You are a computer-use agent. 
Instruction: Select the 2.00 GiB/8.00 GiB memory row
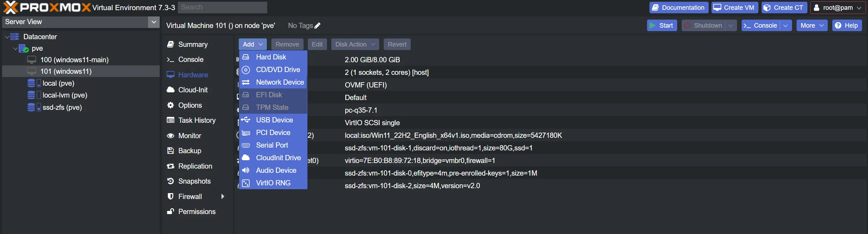pos(550,60)
